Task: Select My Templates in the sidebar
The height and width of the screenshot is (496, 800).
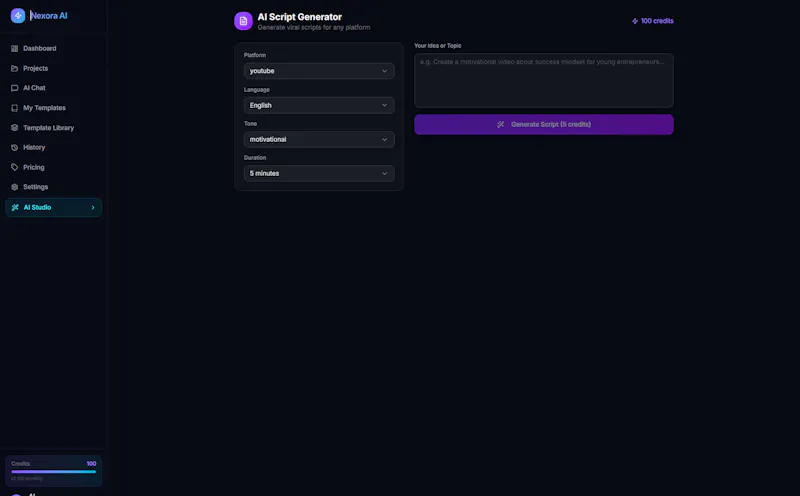Action: (54, 108)
